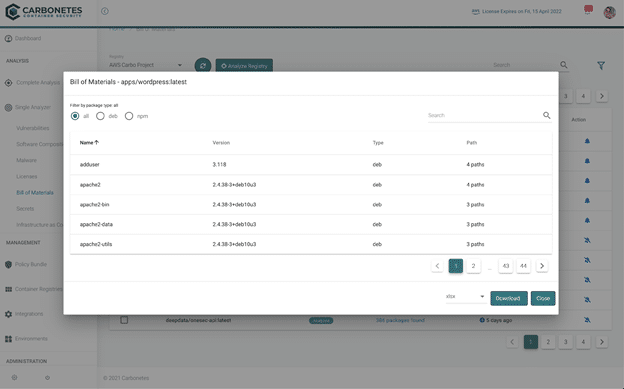
Task: Expand Single Analyzer in the sidebar
Action: (33, 108)
